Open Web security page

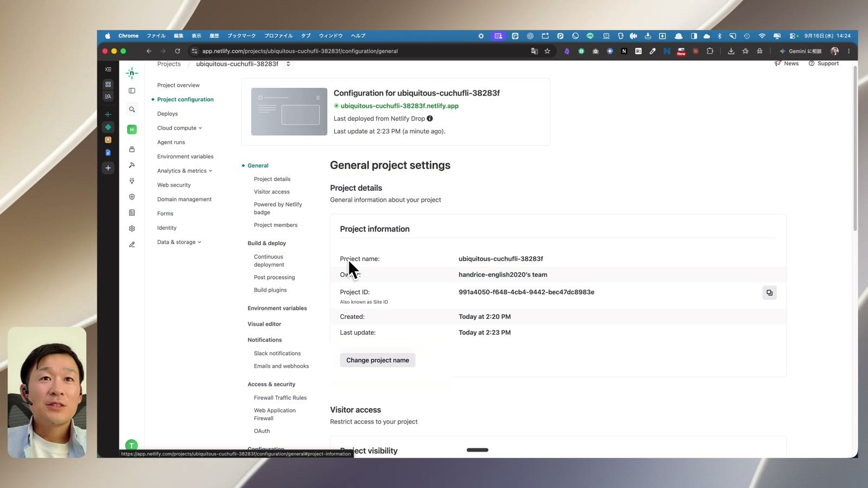click(174, 185)
